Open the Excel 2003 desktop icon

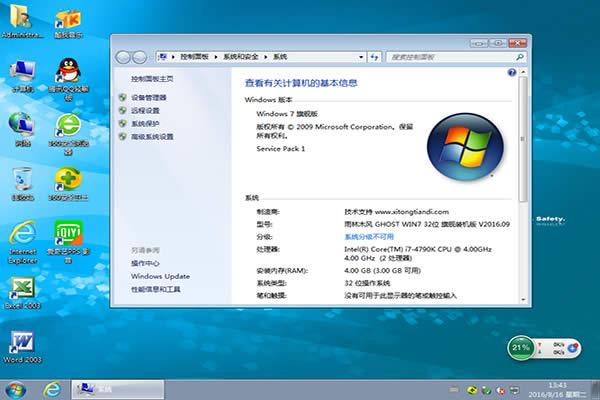point(20,290)
